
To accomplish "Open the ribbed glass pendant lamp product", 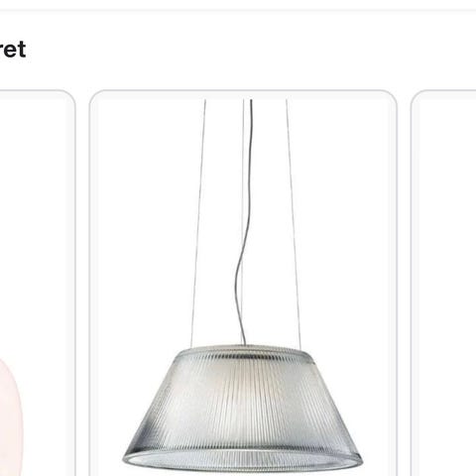I will [243, 285].
